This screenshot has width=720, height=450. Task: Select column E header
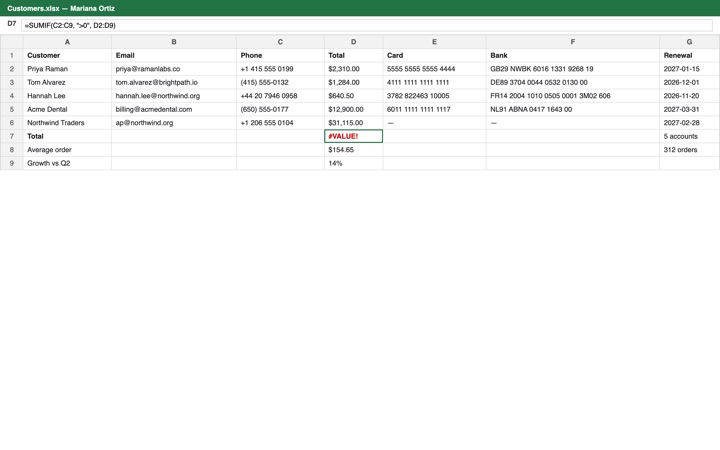coord(434,42)
